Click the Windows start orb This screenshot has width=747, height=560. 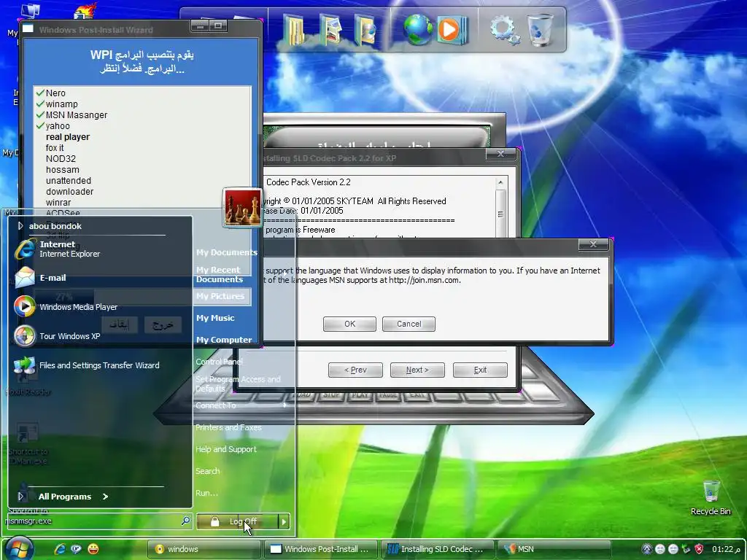(x=19, y=548)
